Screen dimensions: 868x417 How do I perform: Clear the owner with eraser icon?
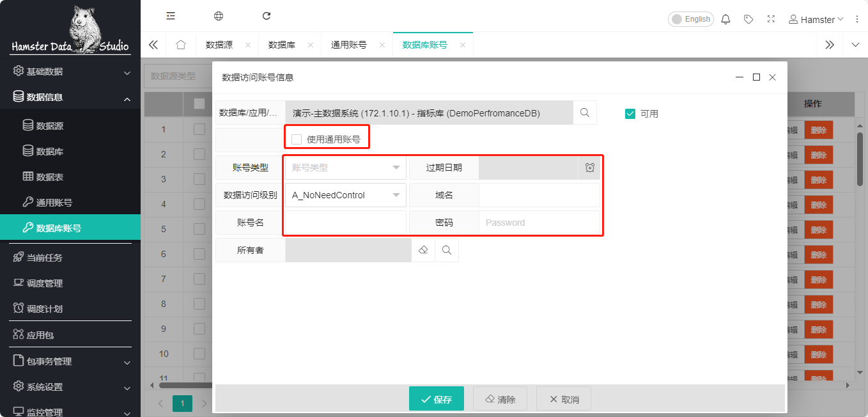click(422, 250)
